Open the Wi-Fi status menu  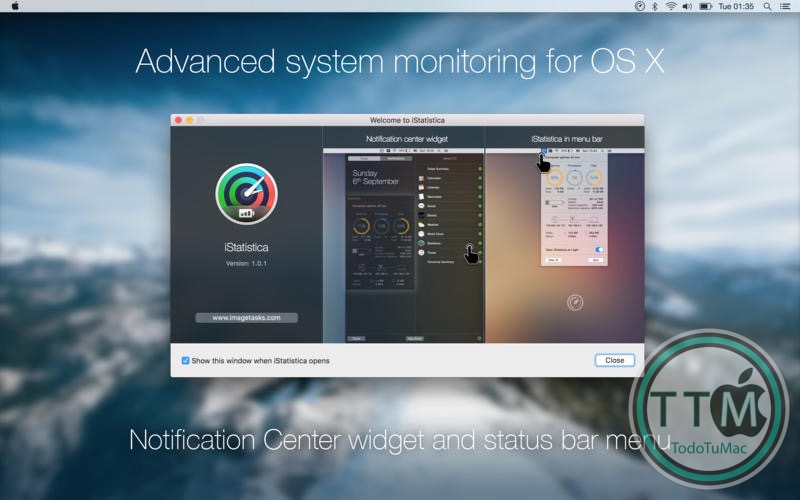[x=671, y=6]
